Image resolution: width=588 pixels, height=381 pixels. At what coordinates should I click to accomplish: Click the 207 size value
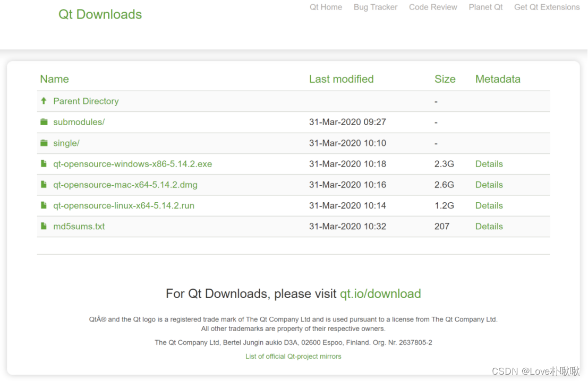442,226
